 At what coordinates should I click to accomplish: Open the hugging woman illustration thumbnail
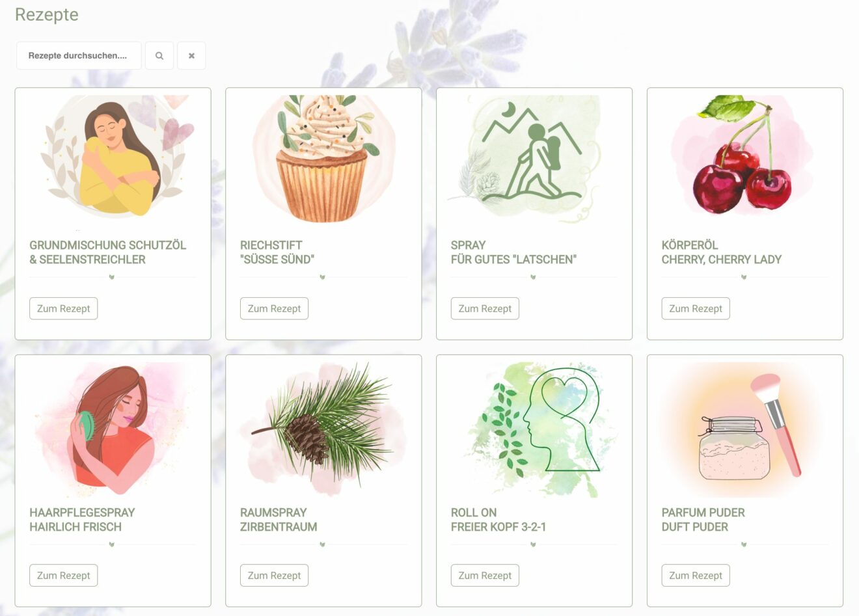(x=113, y=156)
